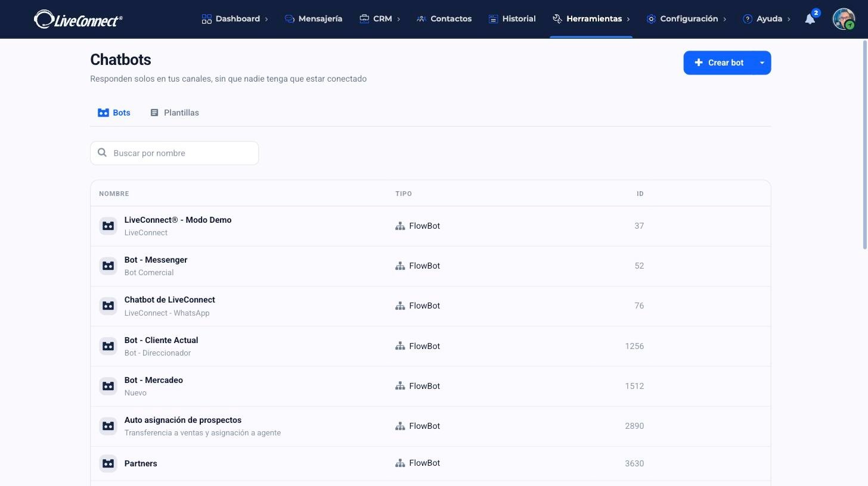Expand the Herramientas menu
This screenshot has width=868, height=486.
[591, 19]
